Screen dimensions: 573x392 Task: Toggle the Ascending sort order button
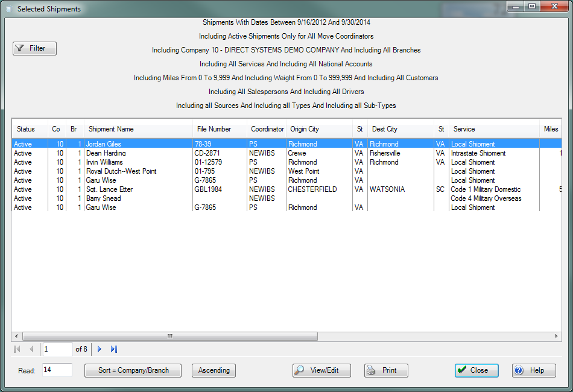(214, 370)
